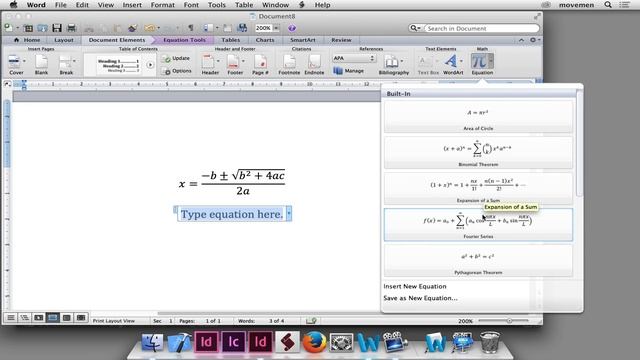
Task: Click the Print icon in toolbar
Action: pyautogui.click(x=71, y=28)
